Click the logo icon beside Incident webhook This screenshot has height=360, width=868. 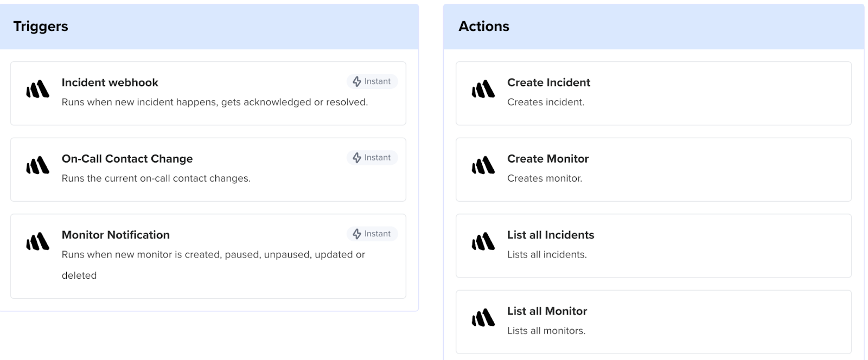37,89
